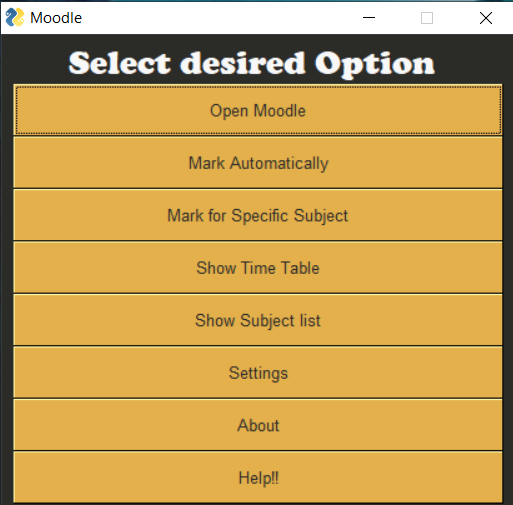Click the Open Moodle button

(258, 110)
